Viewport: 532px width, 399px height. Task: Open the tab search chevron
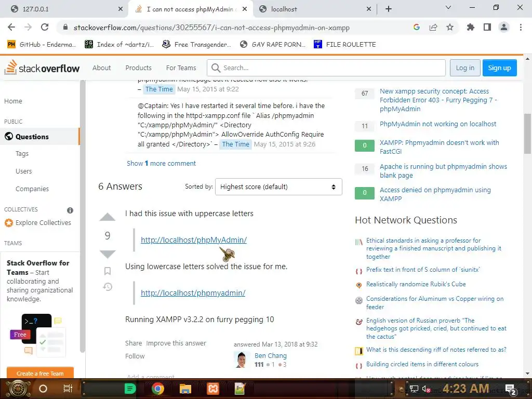click(x=448, y=7)
